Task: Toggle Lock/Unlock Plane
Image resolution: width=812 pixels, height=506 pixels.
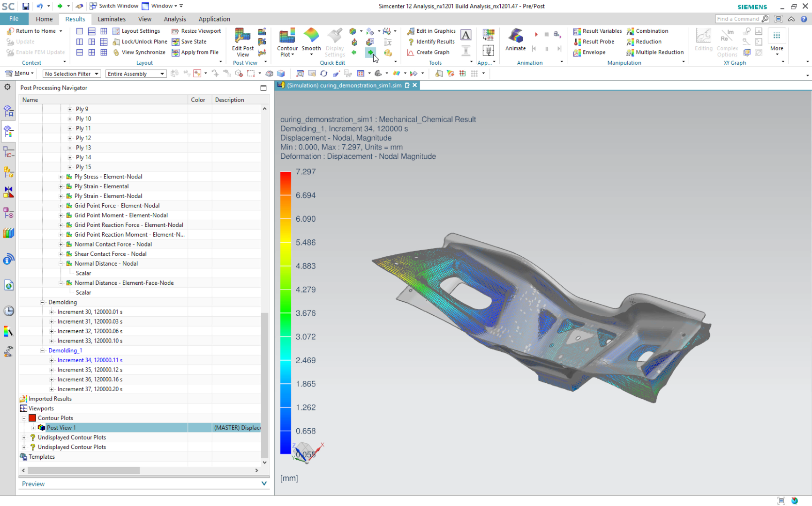Action: click(x=140, y=42)
